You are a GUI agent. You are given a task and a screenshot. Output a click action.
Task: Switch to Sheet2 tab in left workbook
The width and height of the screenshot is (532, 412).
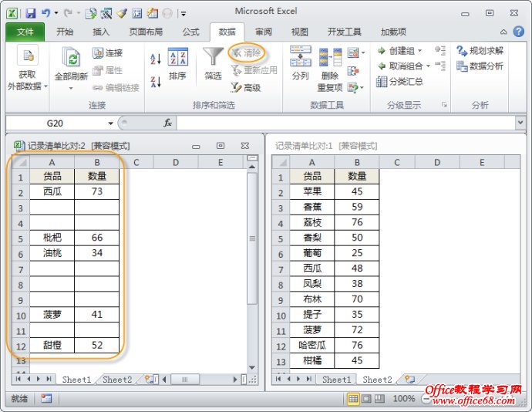pyautogui.click(x=117, y=380)
